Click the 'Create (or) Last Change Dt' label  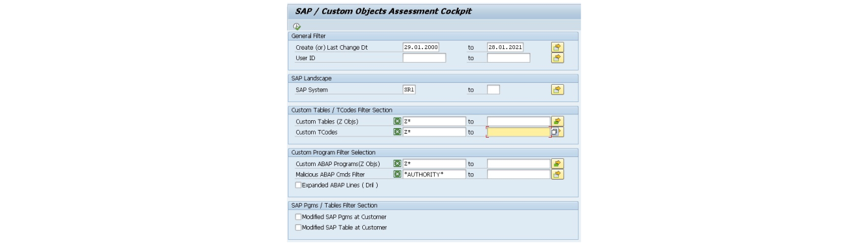(331, 47)
